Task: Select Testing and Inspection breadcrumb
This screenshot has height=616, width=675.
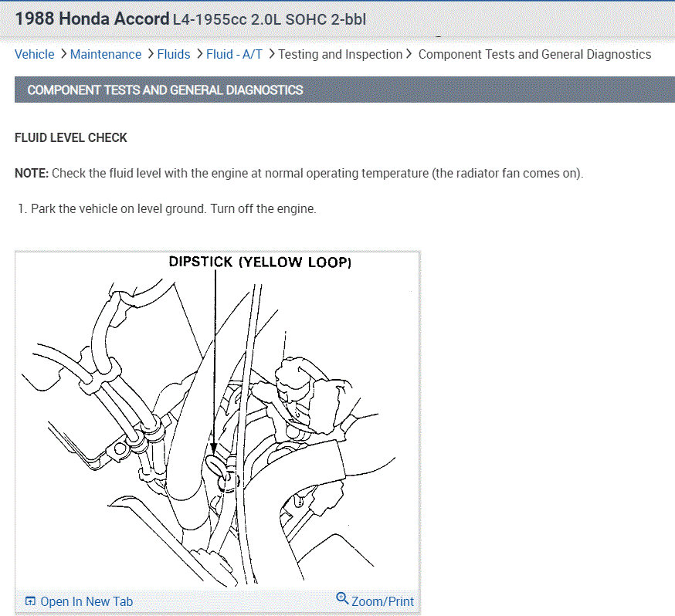Action: click(x=340, y=55)
